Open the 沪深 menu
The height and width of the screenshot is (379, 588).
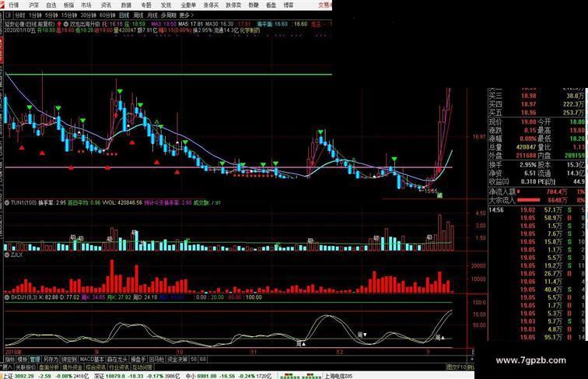[33, 5]
